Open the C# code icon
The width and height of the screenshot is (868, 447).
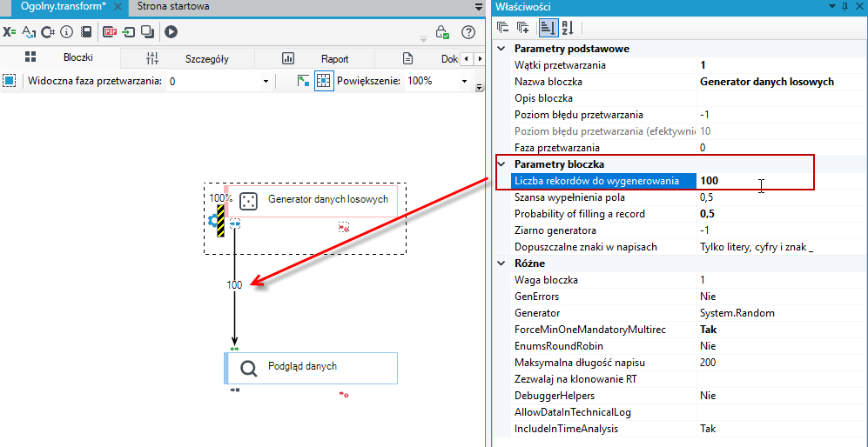coord(48,32)
